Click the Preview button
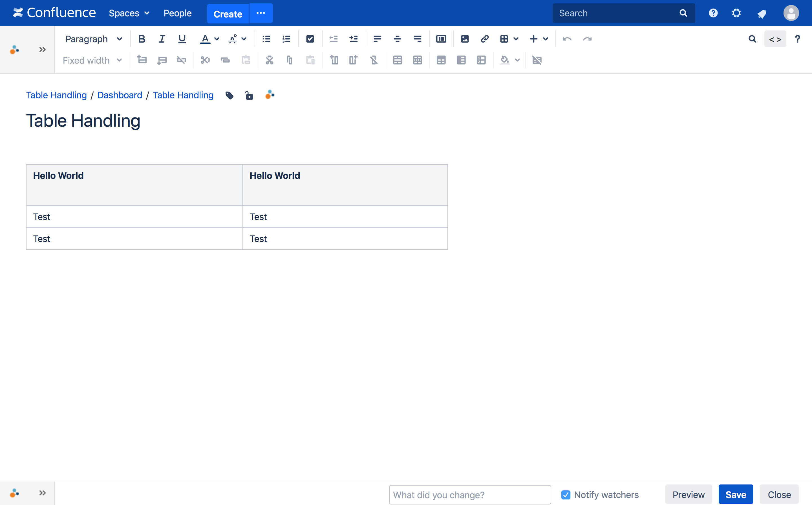The height and width of the screenshot is (507, 812). (x=688, y=494)
